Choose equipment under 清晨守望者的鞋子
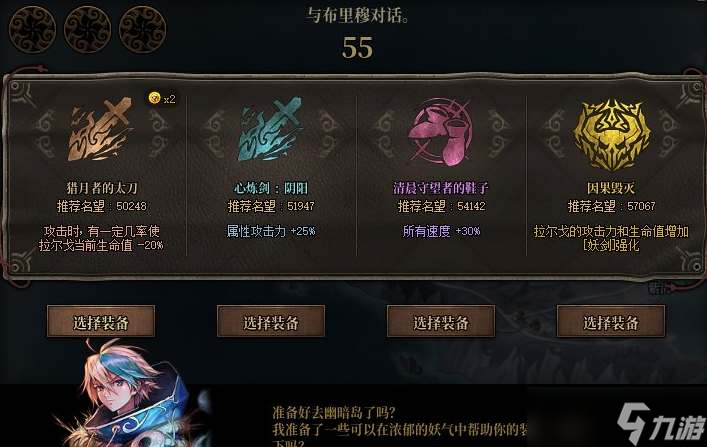 441,322
